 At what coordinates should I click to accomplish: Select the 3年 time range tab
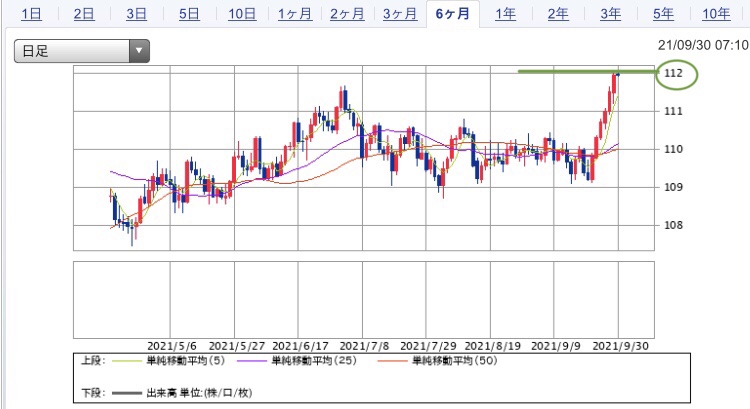[x=610, y=14]
